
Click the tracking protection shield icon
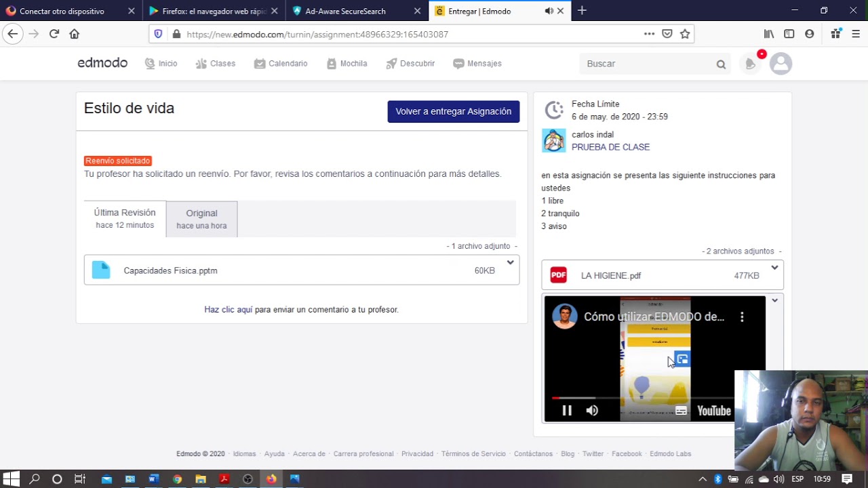159,34
